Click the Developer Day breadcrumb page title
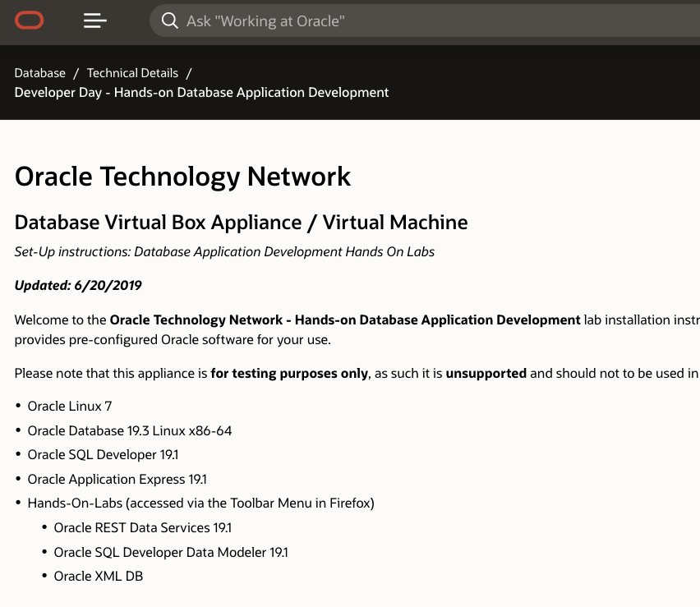The width and height of the screenshot is (700, 607). (x=201, y=92)
